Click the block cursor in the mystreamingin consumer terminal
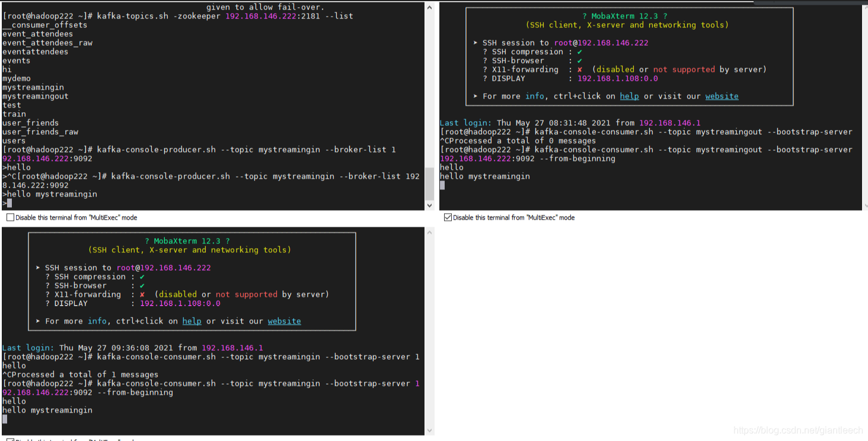868x441 pixels. (5, 419)
